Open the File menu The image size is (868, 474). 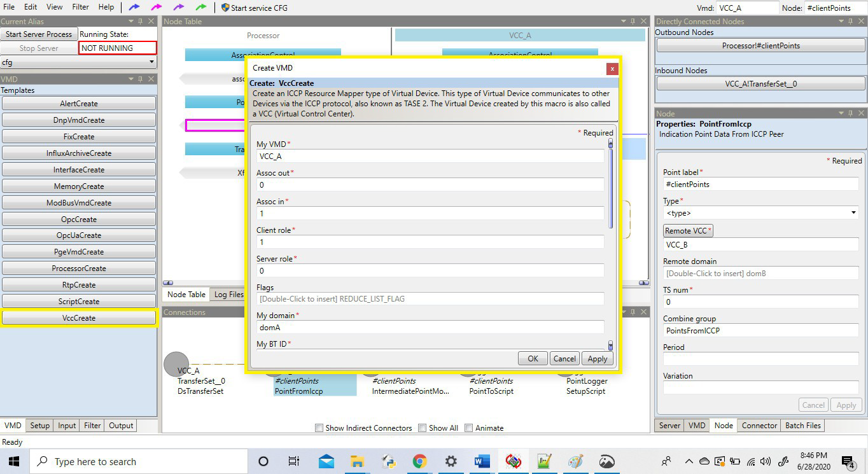pos(9,7)
